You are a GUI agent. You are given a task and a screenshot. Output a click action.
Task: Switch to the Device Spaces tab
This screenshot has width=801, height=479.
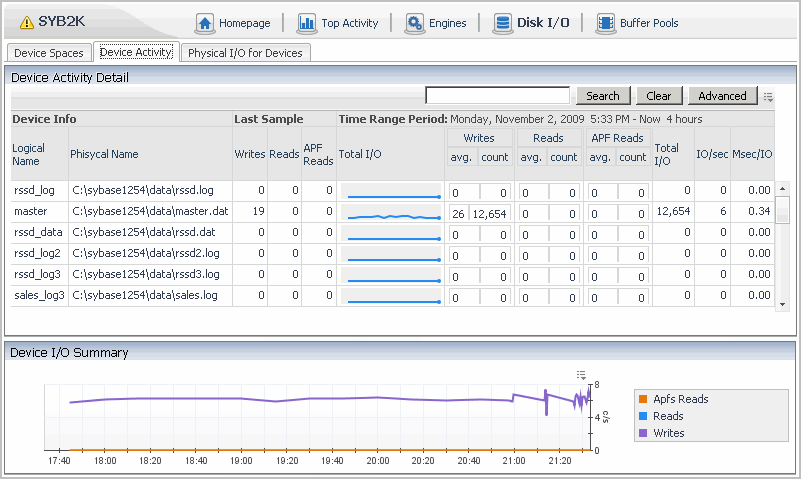(x=50, y=53)
